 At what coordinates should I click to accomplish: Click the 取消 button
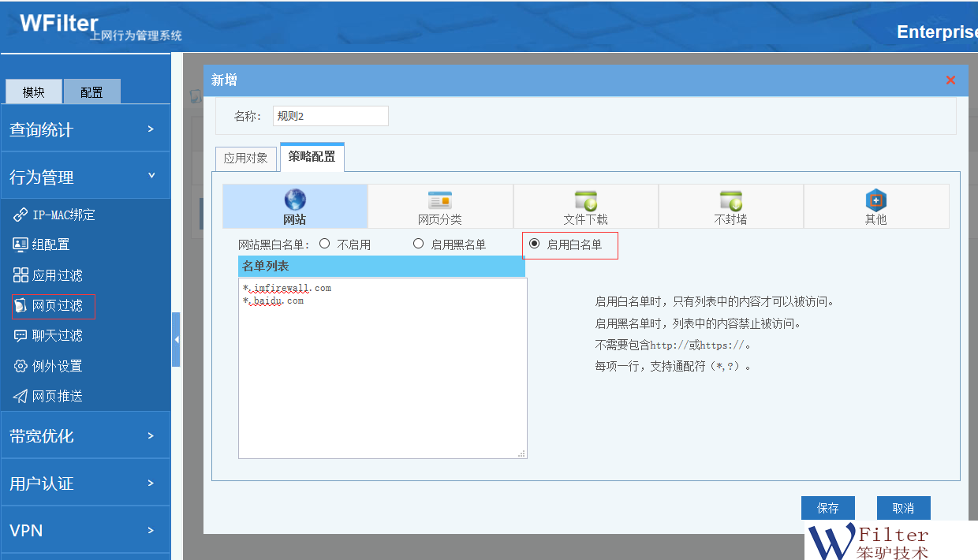pos(903,508)
